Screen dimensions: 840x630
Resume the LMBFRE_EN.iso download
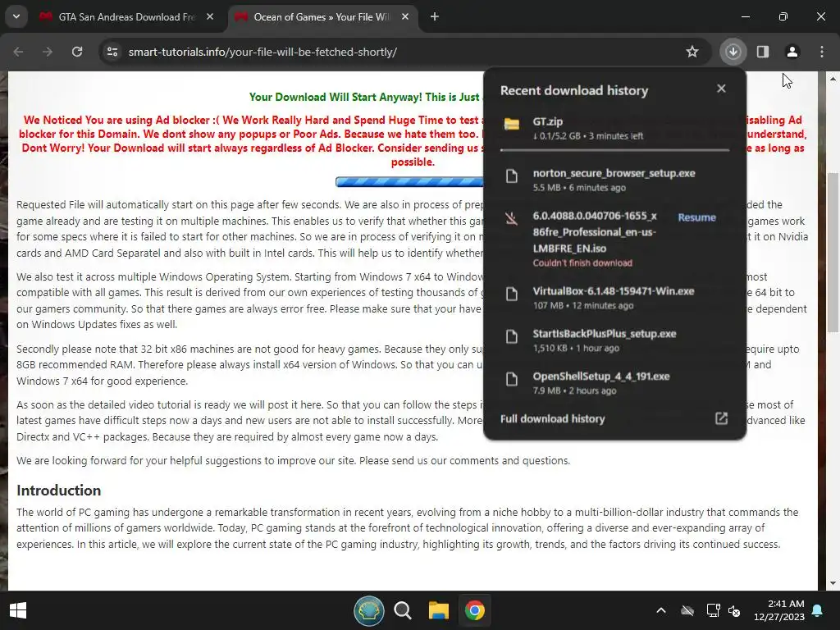tap(697, 217)
